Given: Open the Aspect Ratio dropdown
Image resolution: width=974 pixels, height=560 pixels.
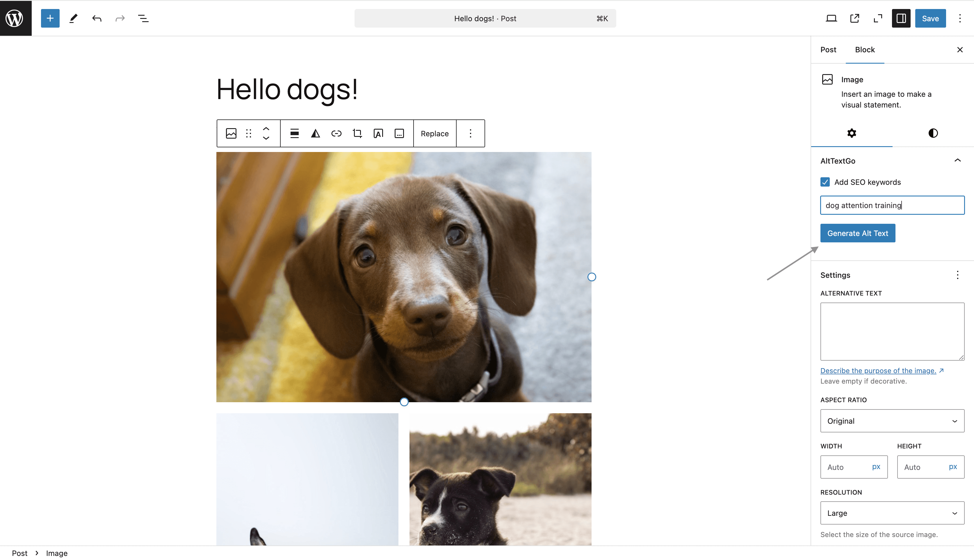Looking at the screenshot, I should (x=892, y=421).
